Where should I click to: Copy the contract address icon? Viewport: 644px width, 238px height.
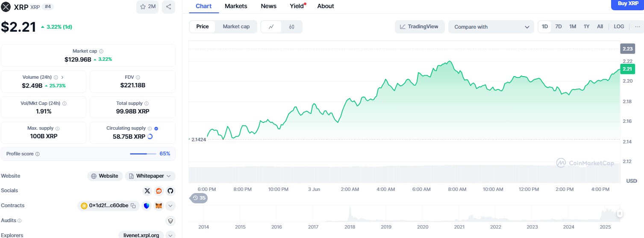coord(133,206)
